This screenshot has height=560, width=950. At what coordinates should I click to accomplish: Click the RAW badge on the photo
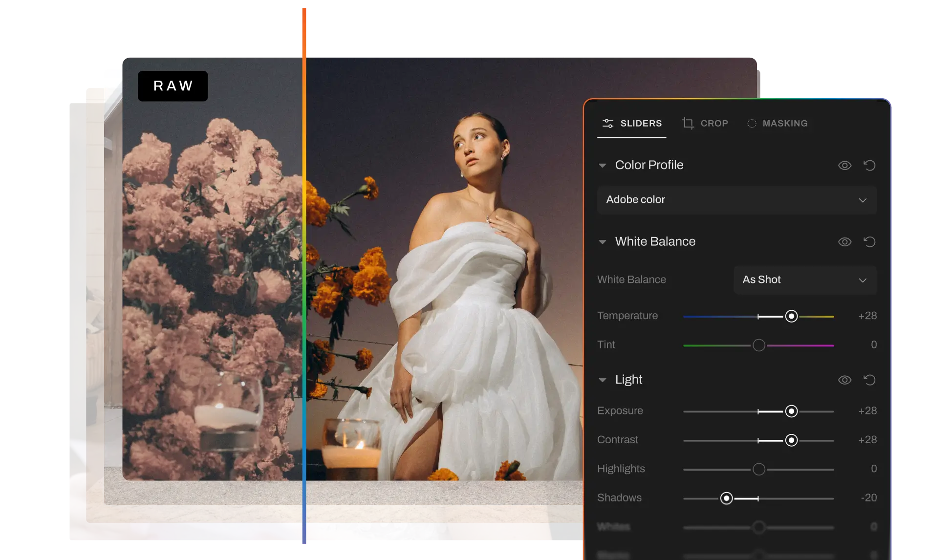pos(173,86)
